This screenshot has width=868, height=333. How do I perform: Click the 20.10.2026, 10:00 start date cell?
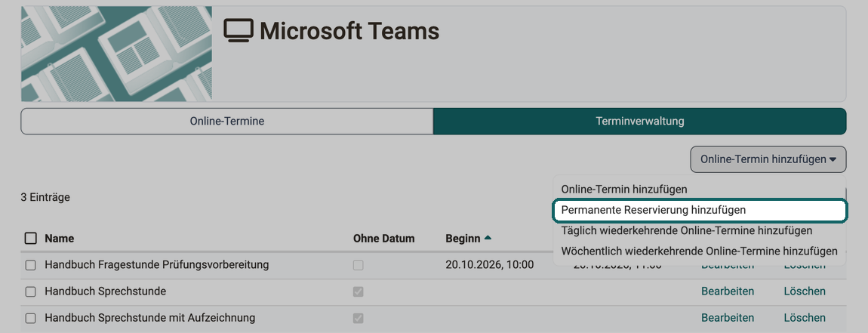(x=489, y=265)
